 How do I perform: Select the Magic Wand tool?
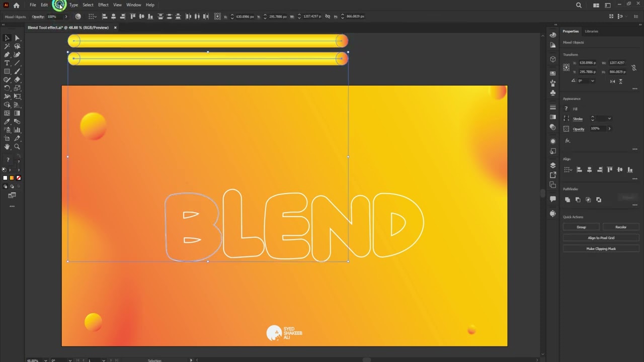[x=7, y=46]
